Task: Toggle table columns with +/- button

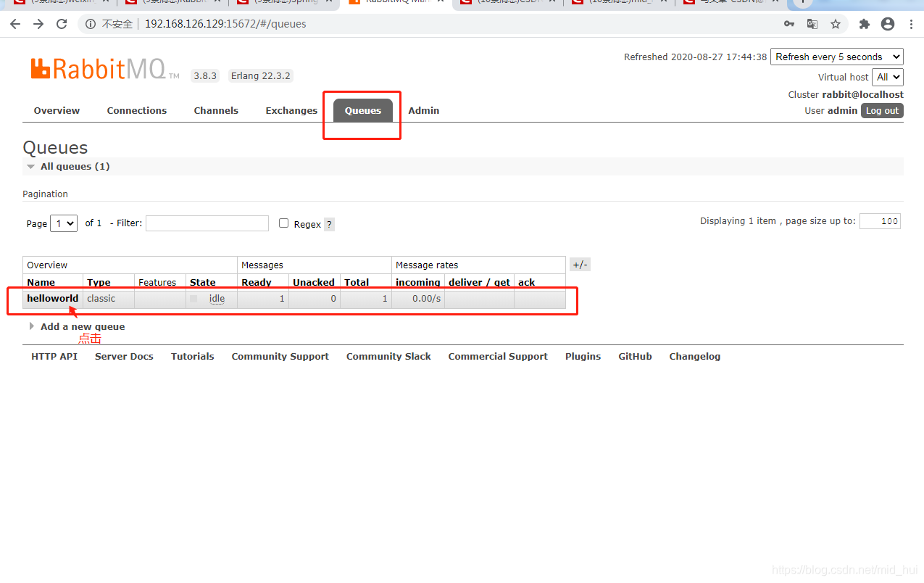Action: [580, 265]
